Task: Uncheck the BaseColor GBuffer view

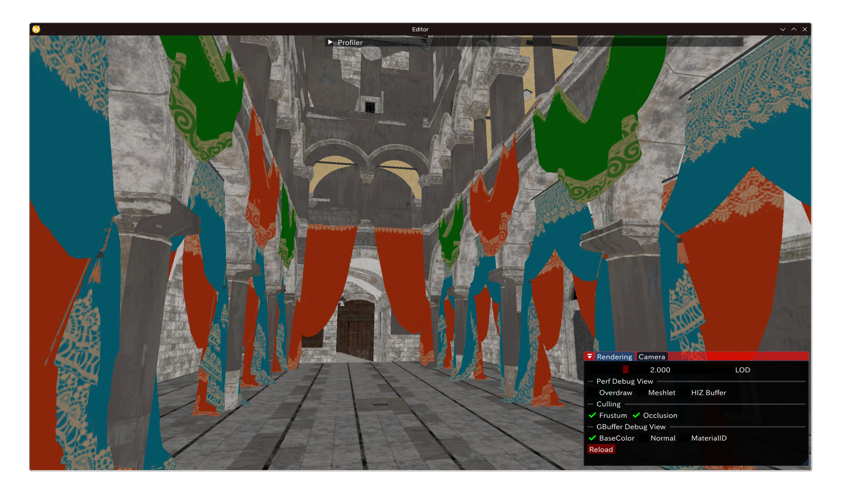Action: click(592, 438)
